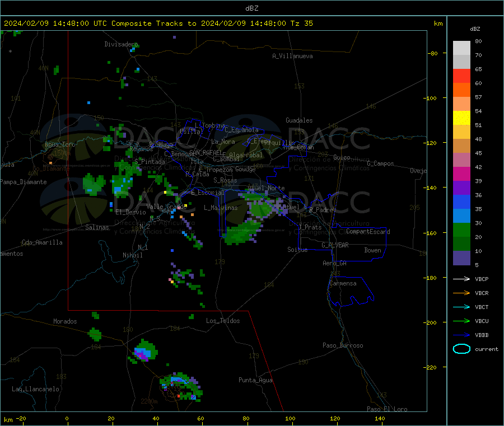504x426 pixels.
Task: Click the 'L_Malvinas' map label
Action: tap(221, 208)
